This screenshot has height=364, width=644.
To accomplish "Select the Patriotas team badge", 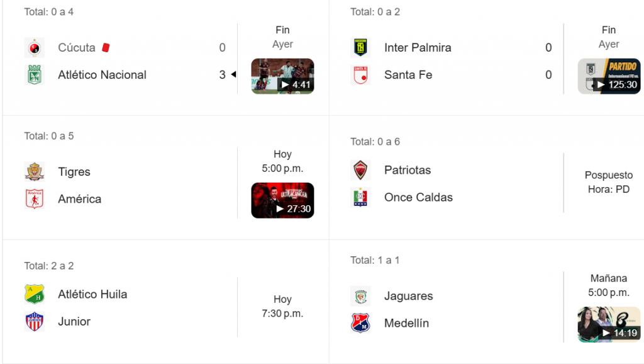I will point(360,170).
